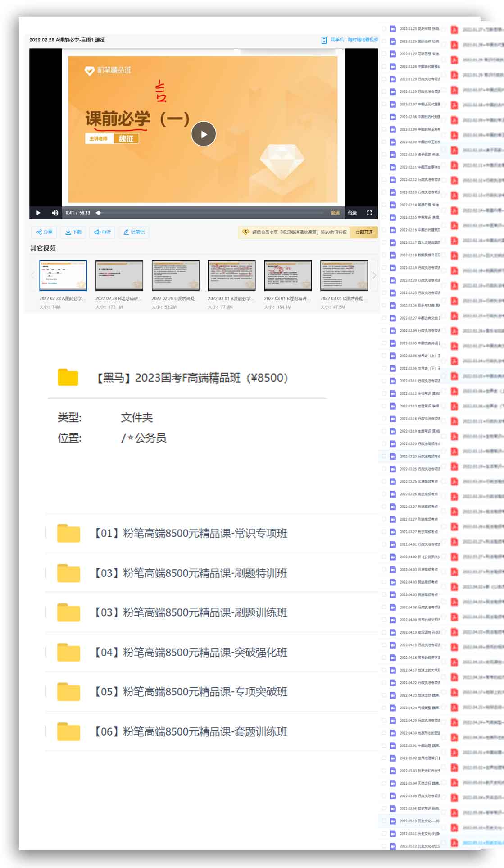Seek using the video progress bar
This screenshot has width=504, height=868.
click(x=210, y=213)
